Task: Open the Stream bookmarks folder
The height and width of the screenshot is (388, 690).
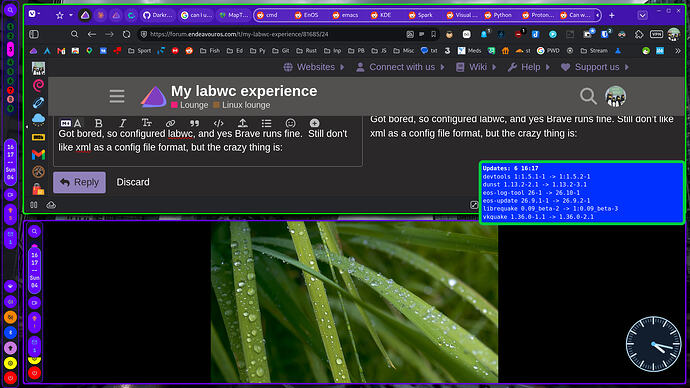Action: point(595,51)
